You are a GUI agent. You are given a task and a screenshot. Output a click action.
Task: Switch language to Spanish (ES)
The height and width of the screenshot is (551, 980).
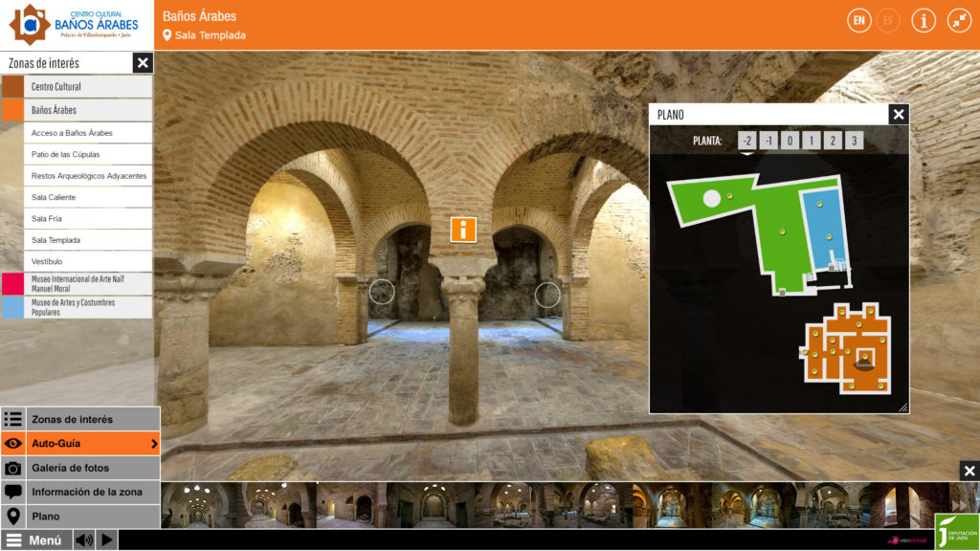pyautogui.click(x=887, y=21)
